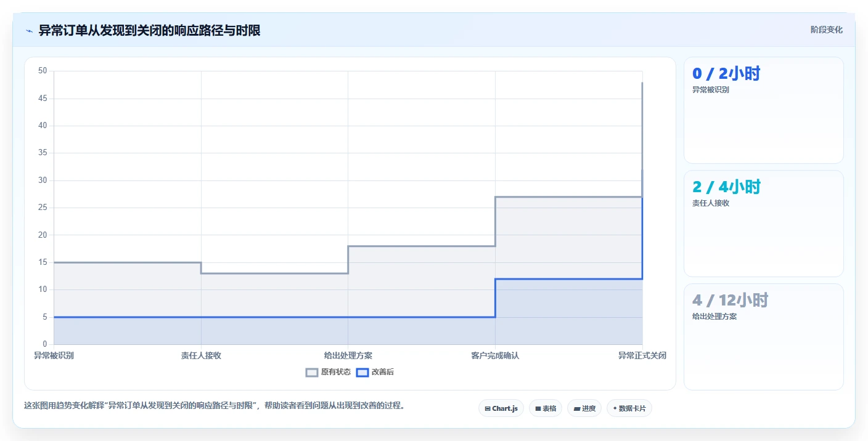
Task: Click the blue 改善后 legend color box
Action: pyautogui.click(x=362, y=372)
